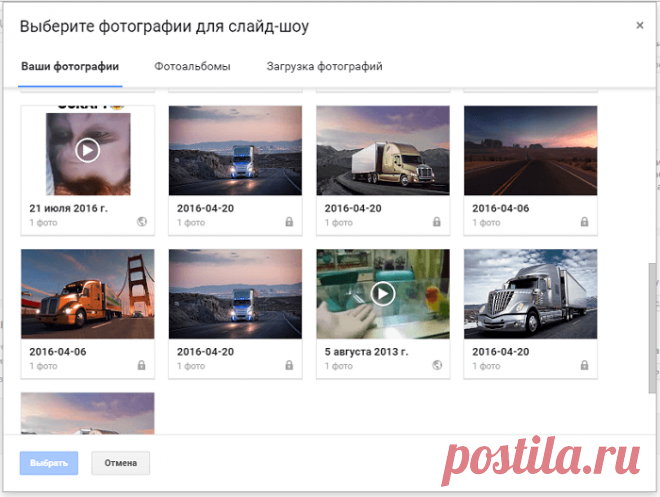Click '2016-04-06' label under orange truck photo
This screenshot has height=497, width=660.
tap(58, 352)
